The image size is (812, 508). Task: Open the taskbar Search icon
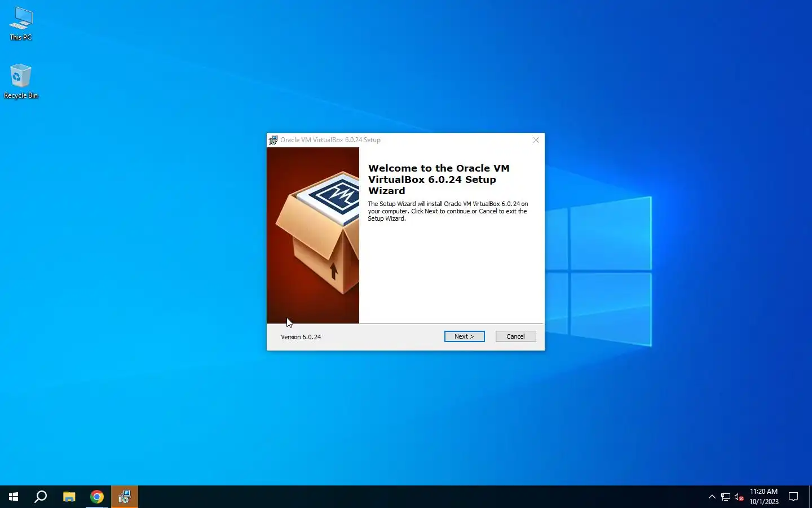click(41, 497)
